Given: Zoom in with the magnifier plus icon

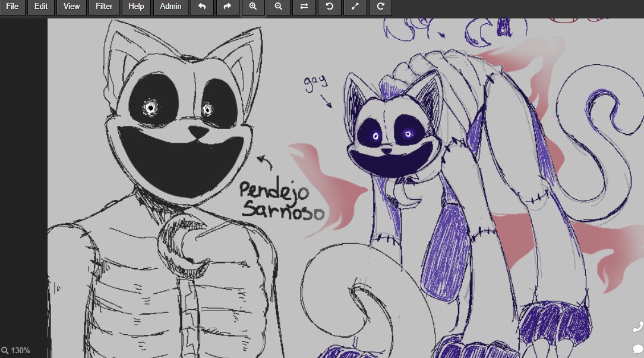Looking at the screenshot, I should (253, 7).
